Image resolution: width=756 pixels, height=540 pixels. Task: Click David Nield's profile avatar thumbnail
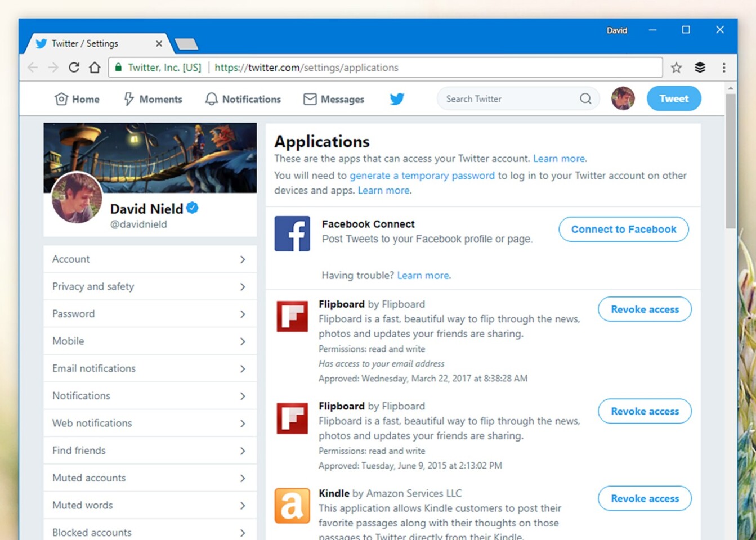(x=623, y=98)
